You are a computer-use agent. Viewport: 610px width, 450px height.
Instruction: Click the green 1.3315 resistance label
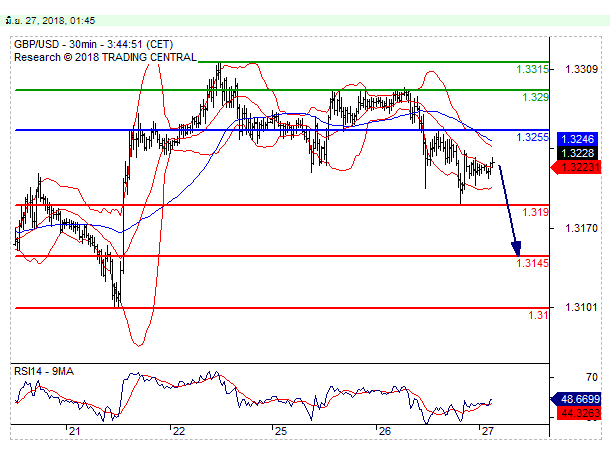(532, 69)
